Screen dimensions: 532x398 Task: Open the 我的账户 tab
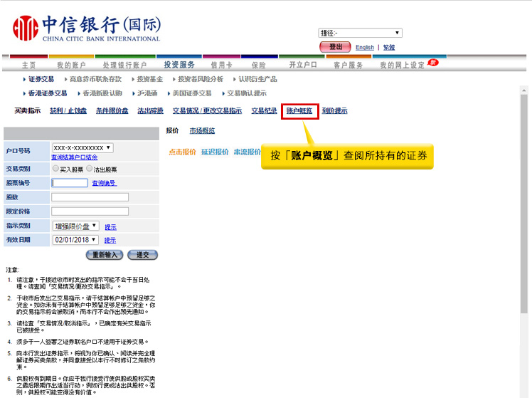click(71, 65)
